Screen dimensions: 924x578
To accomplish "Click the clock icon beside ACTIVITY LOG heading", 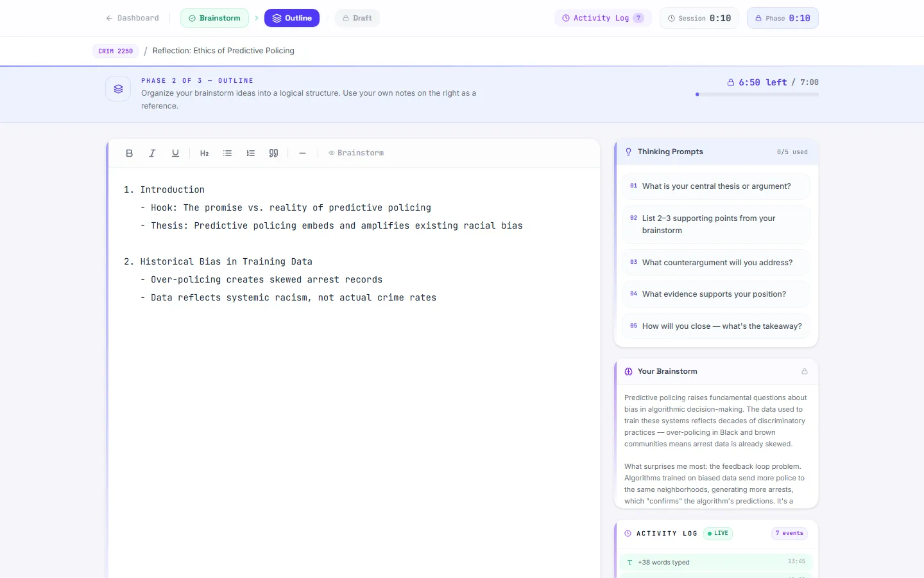I will [628, 533].
